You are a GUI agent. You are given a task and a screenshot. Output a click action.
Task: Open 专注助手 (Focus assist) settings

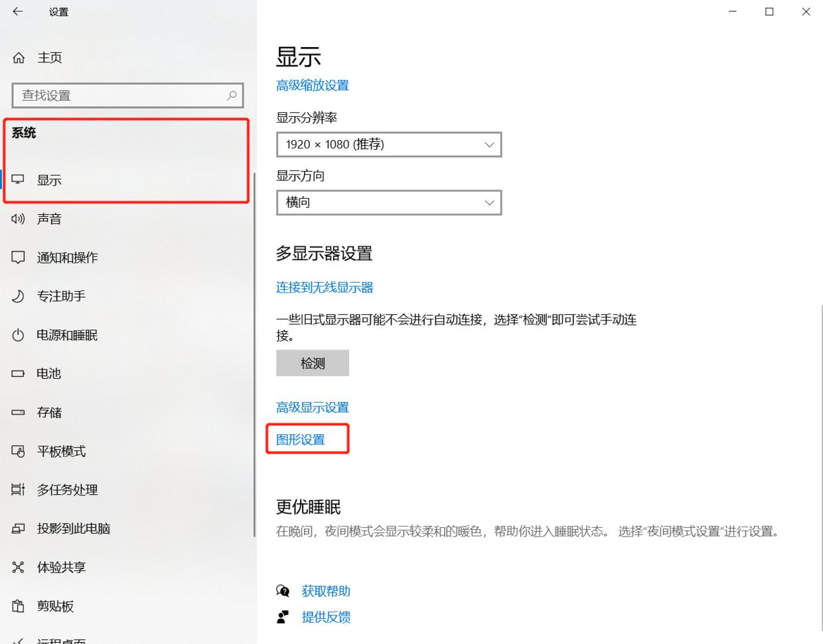point(17,296)
